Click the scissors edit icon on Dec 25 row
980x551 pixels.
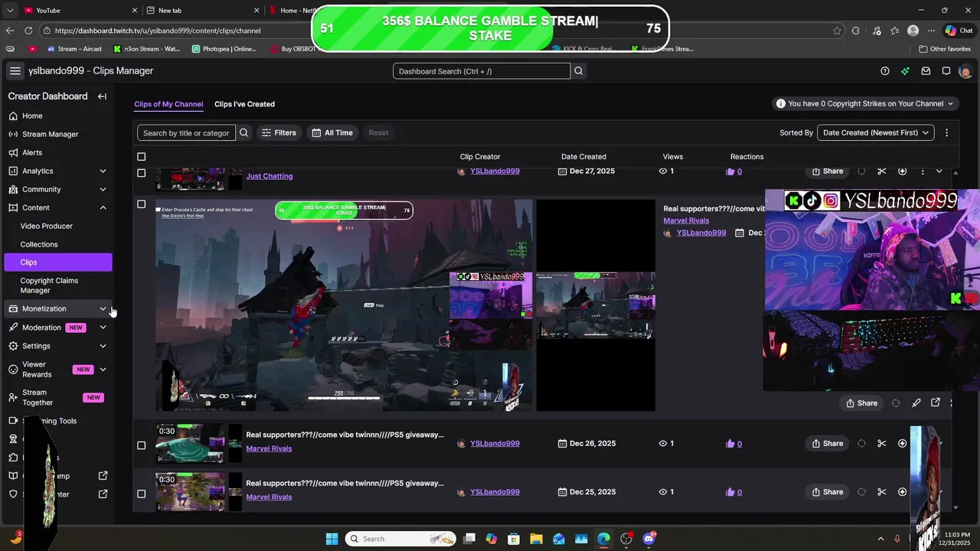click(x=881, y=492)
